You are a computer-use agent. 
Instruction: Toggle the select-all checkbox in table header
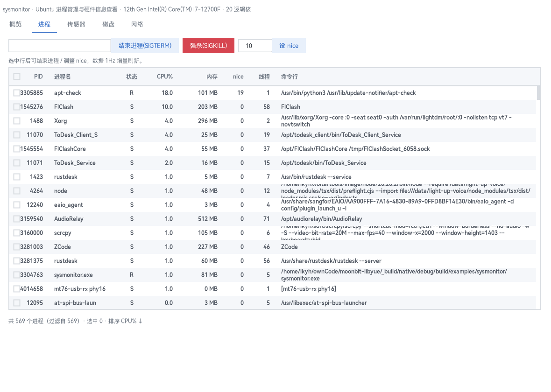17,77
